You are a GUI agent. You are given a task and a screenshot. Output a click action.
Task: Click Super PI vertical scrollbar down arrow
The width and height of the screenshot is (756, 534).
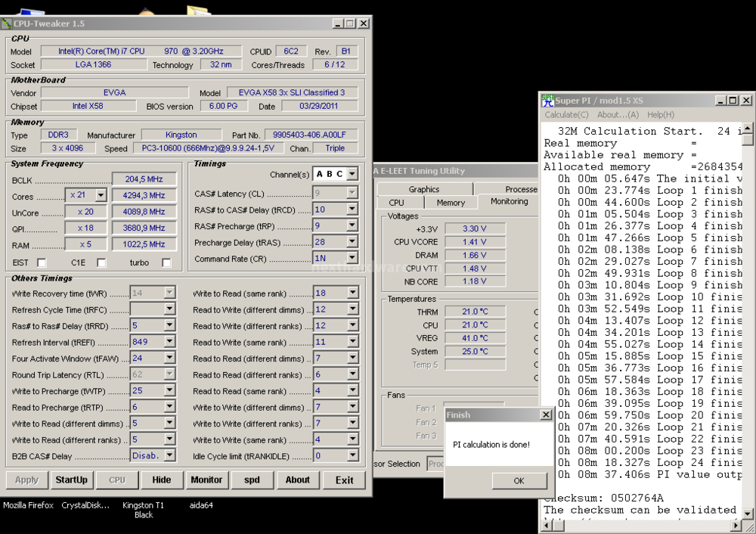(x=748, y=514)
